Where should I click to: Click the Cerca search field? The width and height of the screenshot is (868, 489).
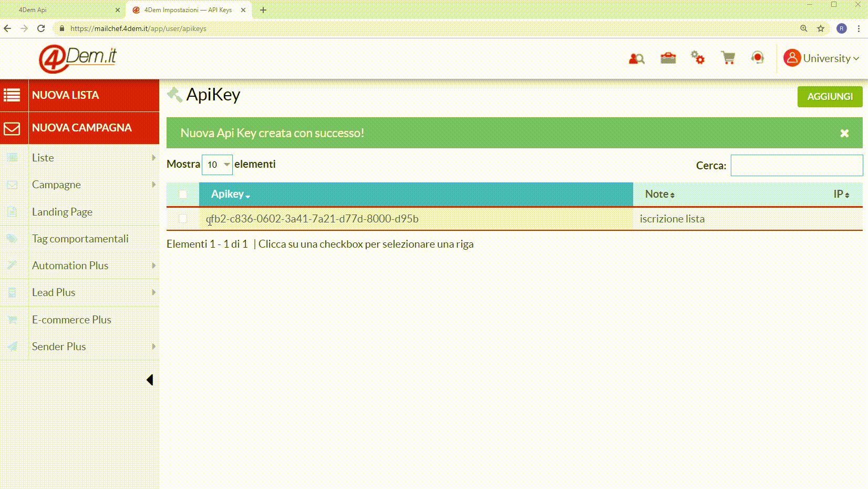797,165
